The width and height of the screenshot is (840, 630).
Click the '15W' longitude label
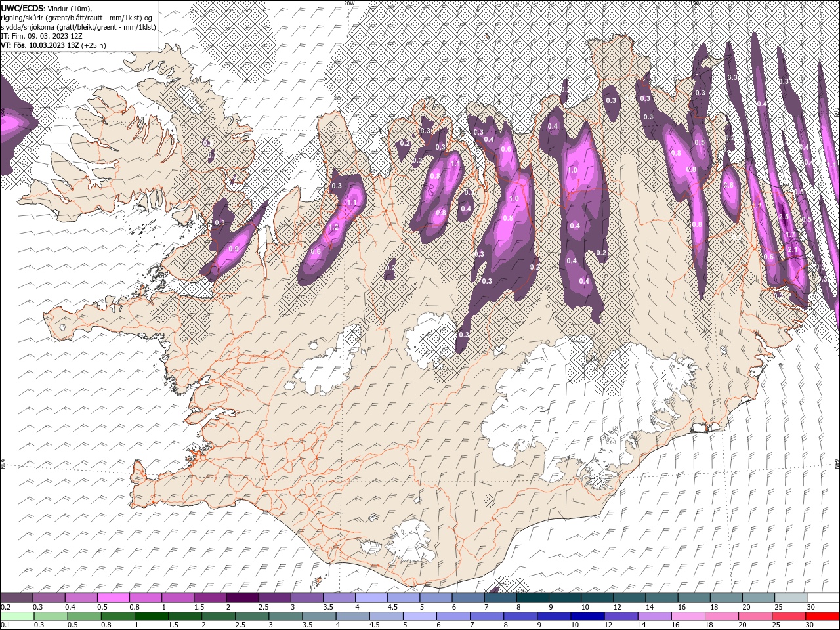[x=696, y=3]
